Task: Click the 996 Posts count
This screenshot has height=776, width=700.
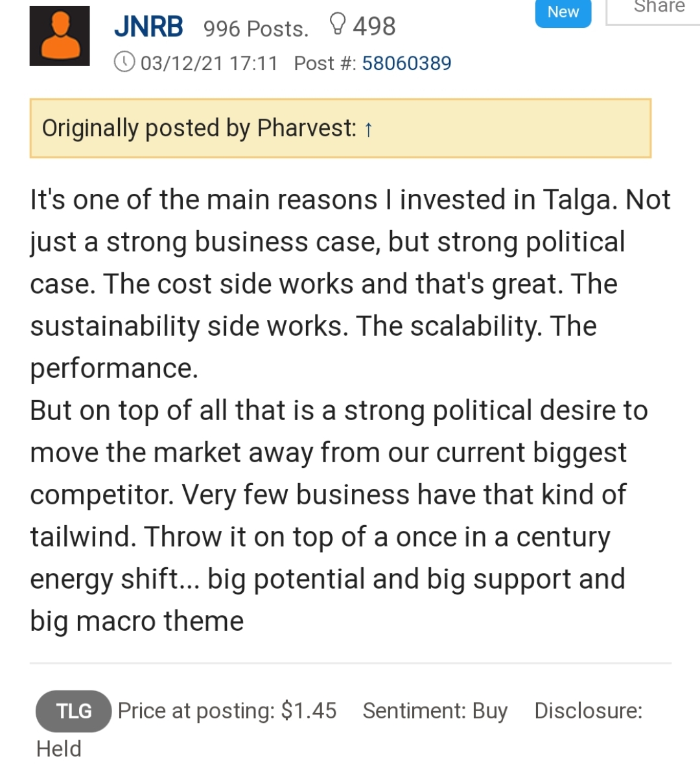Action: click(x=256, y=29)
